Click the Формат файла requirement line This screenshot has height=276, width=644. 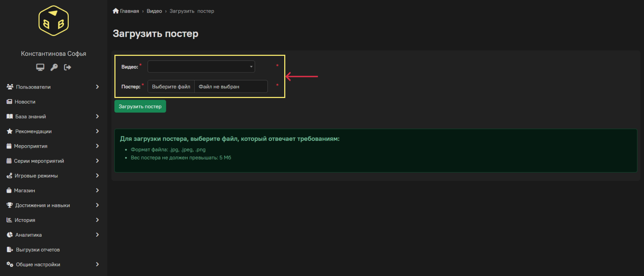coord(168,150)
